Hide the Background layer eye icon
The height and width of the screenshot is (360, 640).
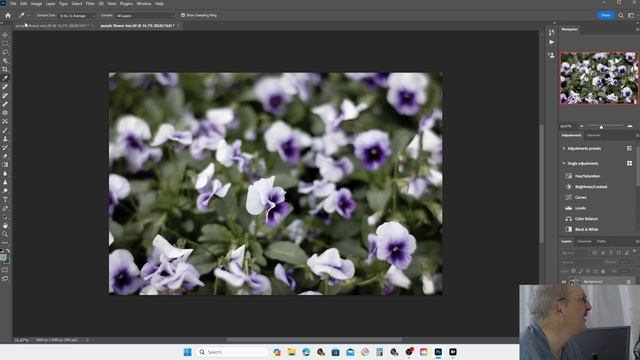[564, 282]
